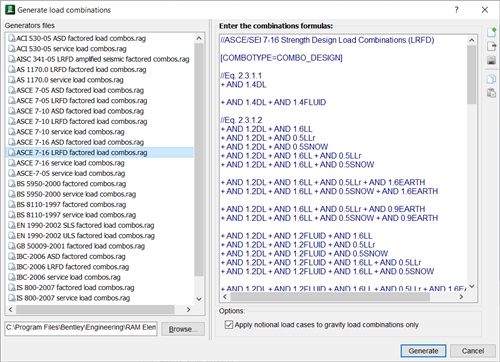Click the Cancel button
This screenshot has width=500, height=362.
(473, 351)
